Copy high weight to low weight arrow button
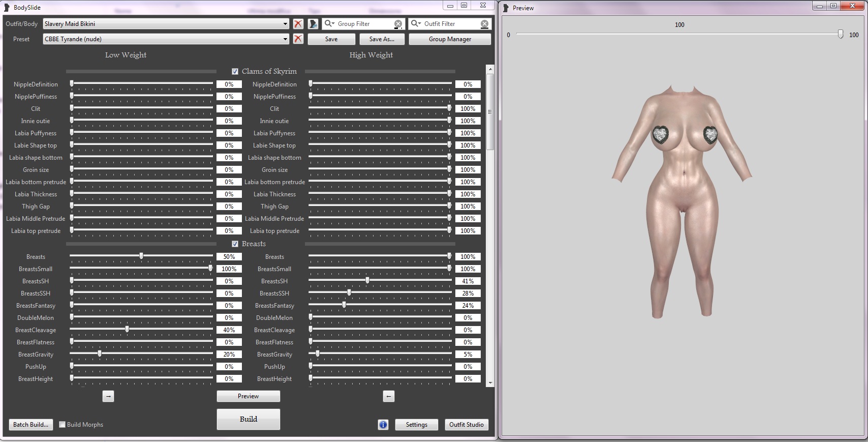 click(389, 396)
